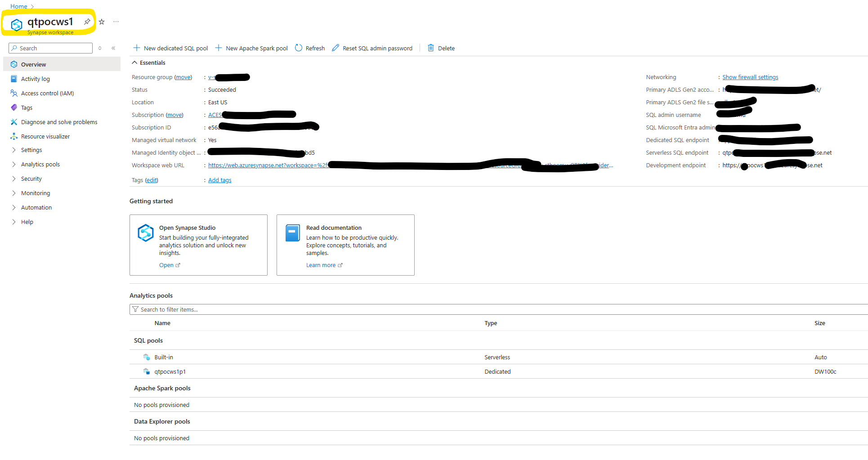Image resolution: width=868 pixels, height=460 pixels.
Task: Open Show firewall settings link
Action: tap(750, 77)
